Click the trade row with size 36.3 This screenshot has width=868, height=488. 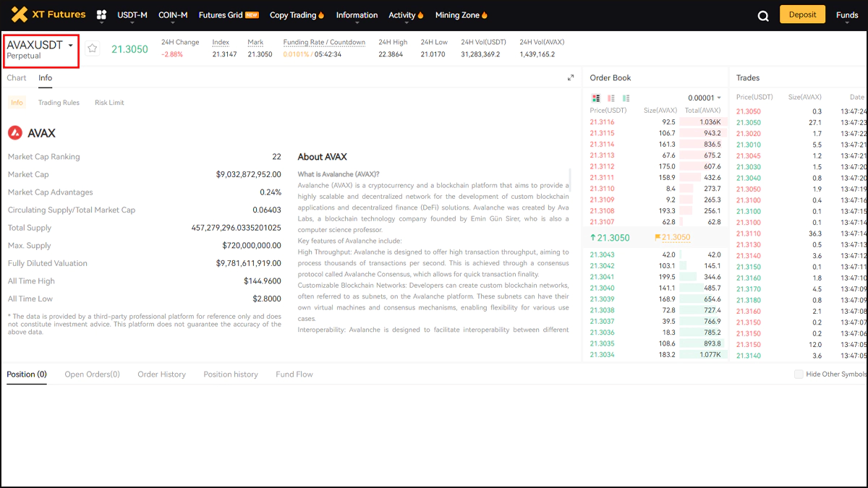coord(801,234)
